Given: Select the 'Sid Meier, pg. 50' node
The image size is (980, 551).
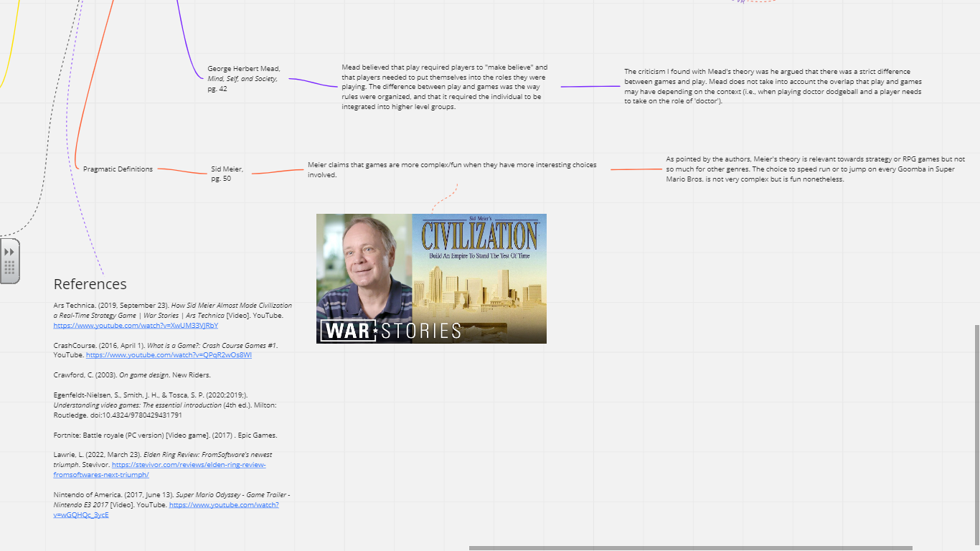Looking at the screenshot, I should coord(227,174).
